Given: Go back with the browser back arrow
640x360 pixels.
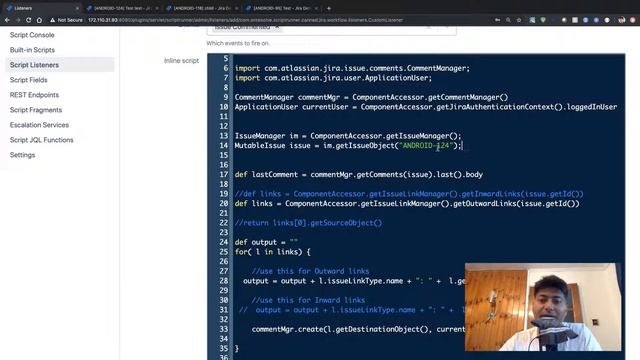Looking at the screenshot, I should point(7,20).
